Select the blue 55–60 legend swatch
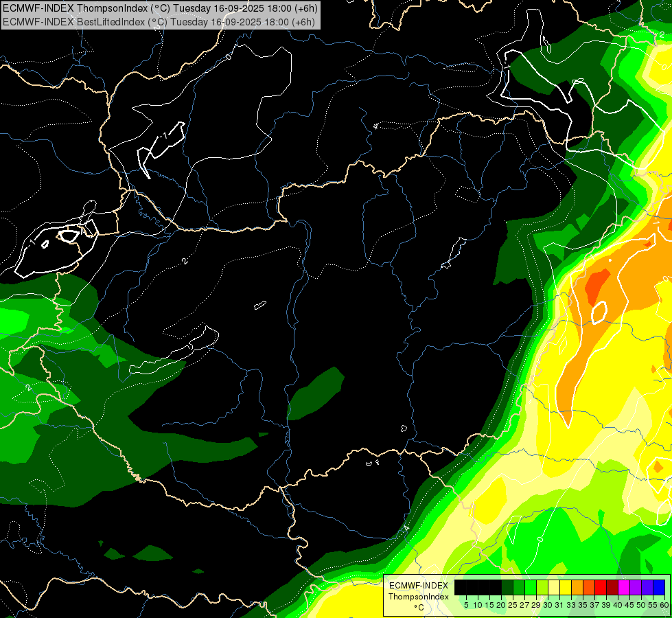The width and height of the screenshot is (672, 618). click(659, 588)
